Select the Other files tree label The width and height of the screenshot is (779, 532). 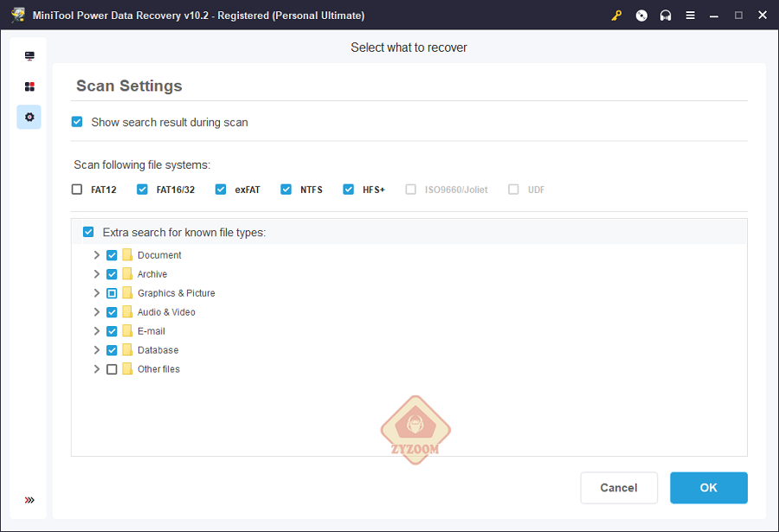(x=159, y=369)
